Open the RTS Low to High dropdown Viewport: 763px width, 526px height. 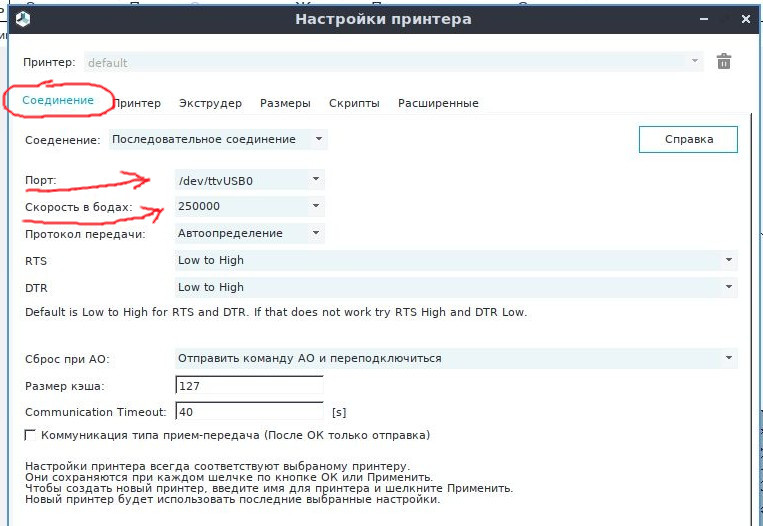point(455,261)
